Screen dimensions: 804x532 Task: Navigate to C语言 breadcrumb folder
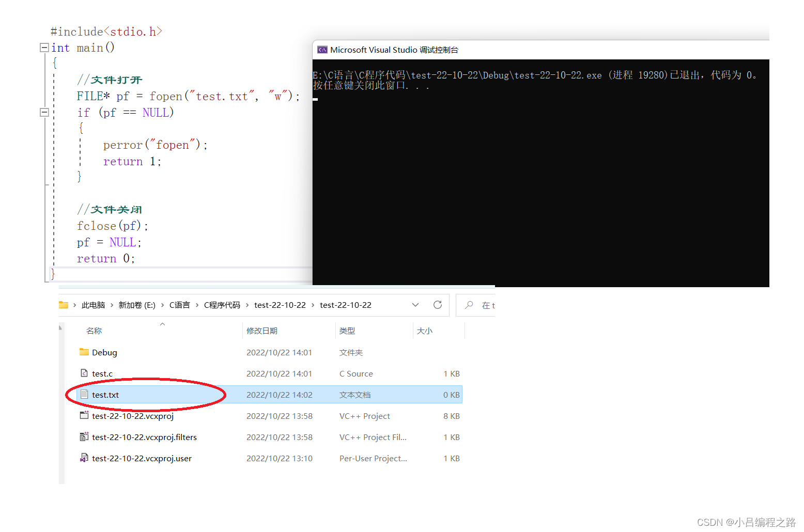[x=179, y=305]
